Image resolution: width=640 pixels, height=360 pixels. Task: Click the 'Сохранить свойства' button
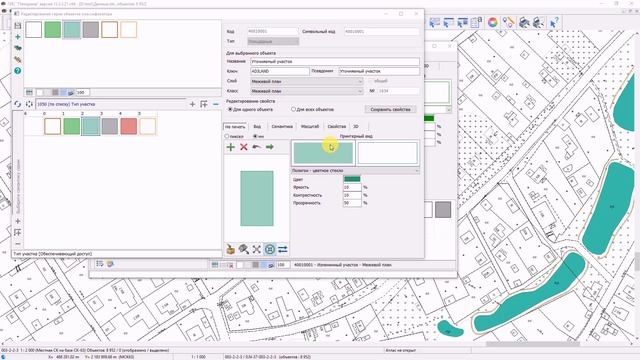(x=391, y=109)
